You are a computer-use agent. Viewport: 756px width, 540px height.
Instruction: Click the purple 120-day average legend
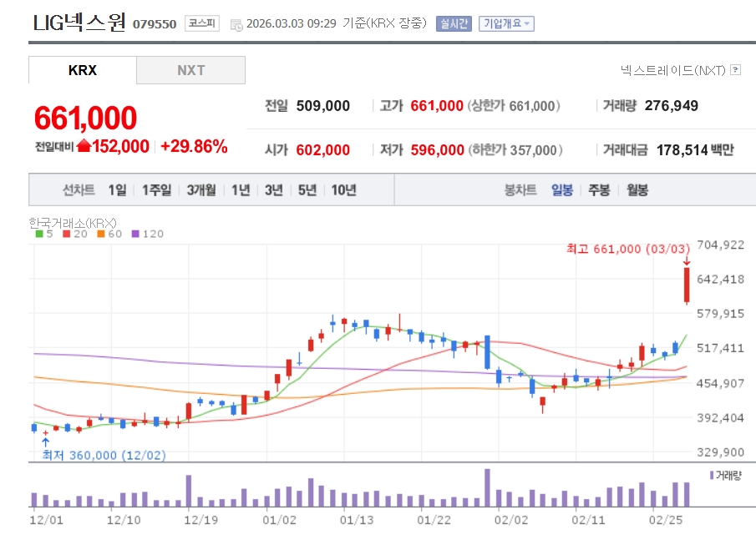[x=148, y=235]
